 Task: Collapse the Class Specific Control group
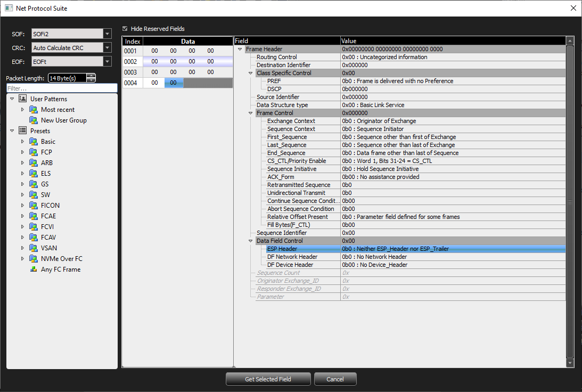coord(251,73)
